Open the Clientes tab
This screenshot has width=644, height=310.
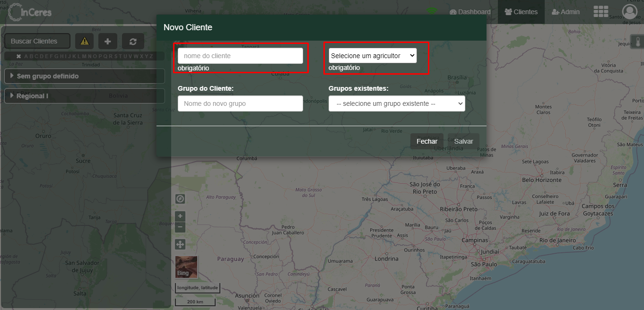pyautogui.click(x=521, y=12)
